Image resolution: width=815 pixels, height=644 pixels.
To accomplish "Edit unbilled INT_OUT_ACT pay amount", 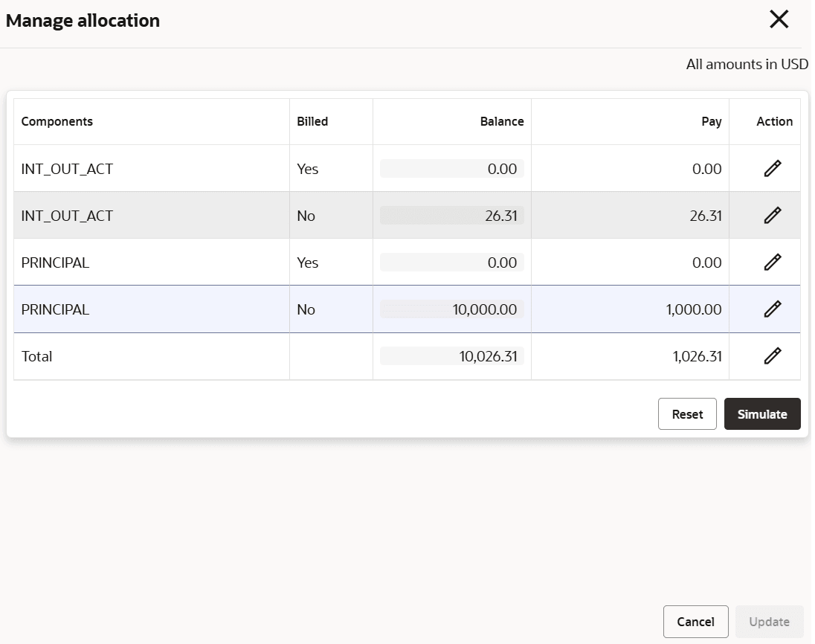I will coord(773,216).
